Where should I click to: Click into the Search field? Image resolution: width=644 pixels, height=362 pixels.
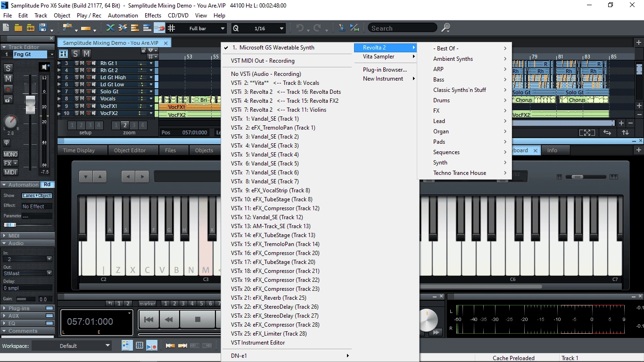click(x=403, y=28)
